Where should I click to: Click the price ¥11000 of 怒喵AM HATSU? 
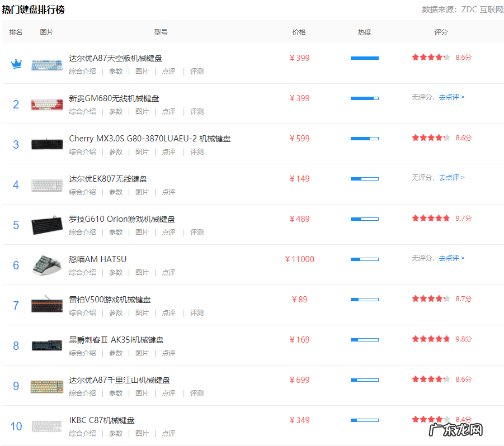pos(300,259)
